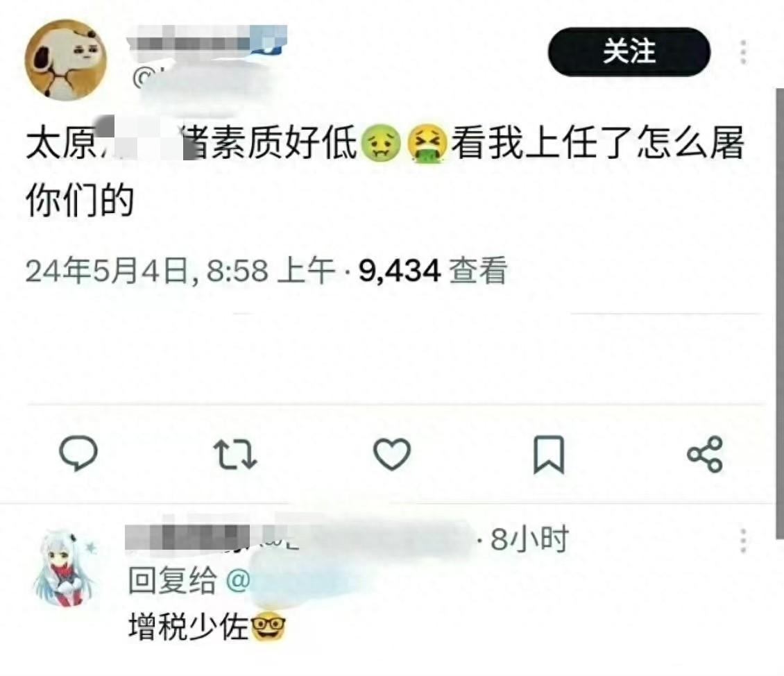Click the reply text 增税少佐
Image resolution: width=784 pixels, height=676 pixels.
(188, 627)
